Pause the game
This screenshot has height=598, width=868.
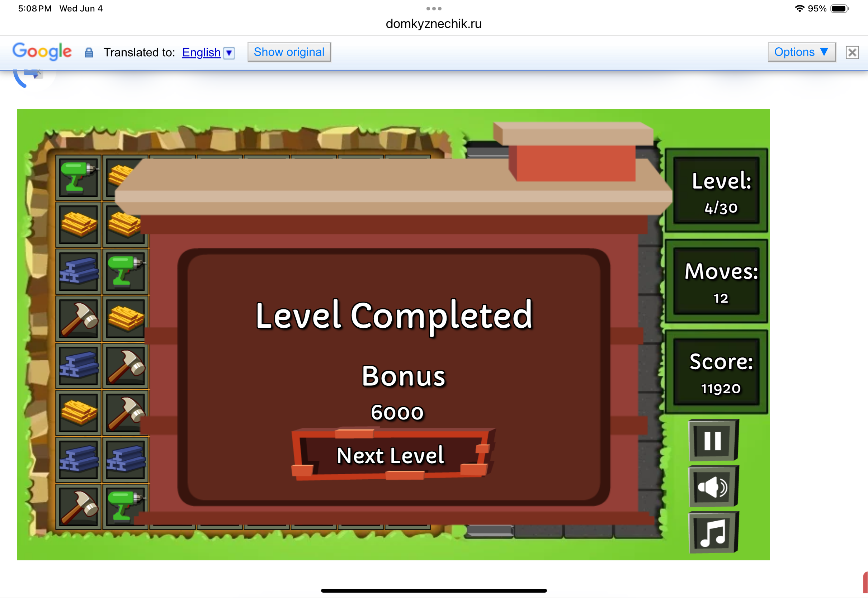tap(713, 440)
